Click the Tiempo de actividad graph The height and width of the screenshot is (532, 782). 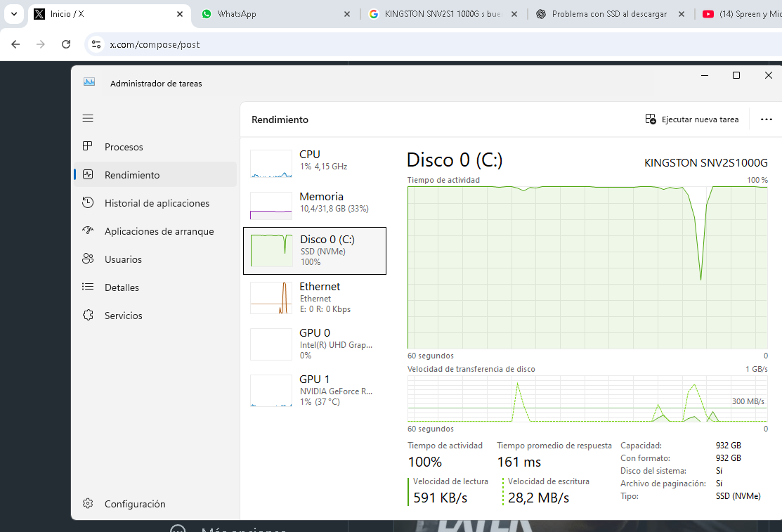(587, 268)
